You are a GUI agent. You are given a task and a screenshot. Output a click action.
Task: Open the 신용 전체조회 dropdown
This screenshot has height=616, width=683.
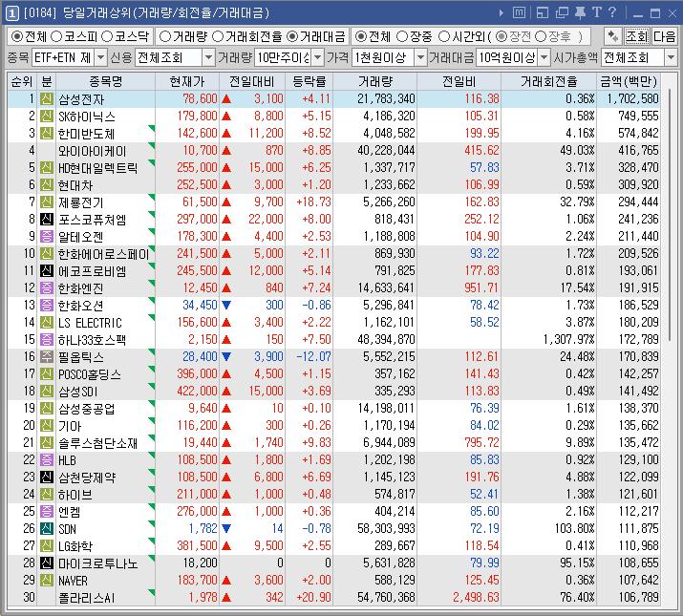(209, 57)
